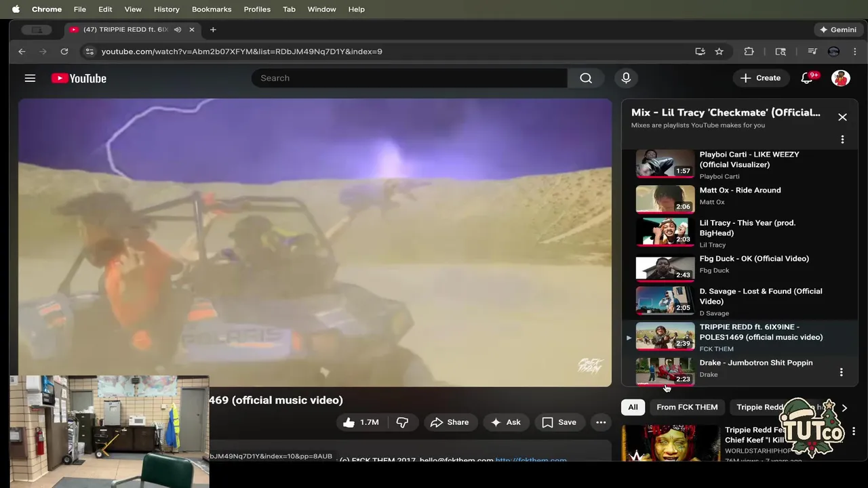
Task: Open a new Chrome tab
Action: (213, 30)
